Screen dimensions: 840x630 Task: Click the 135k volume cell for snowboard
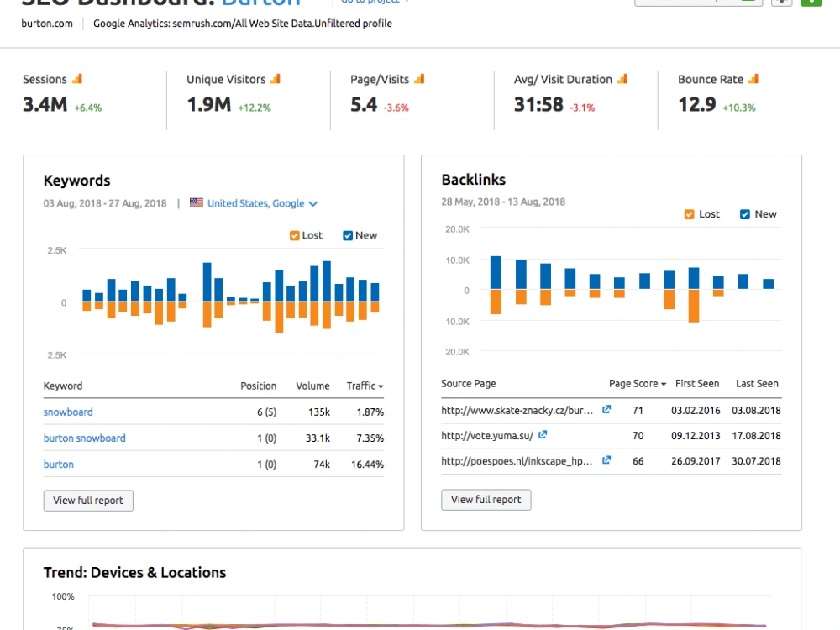(319, 412)
